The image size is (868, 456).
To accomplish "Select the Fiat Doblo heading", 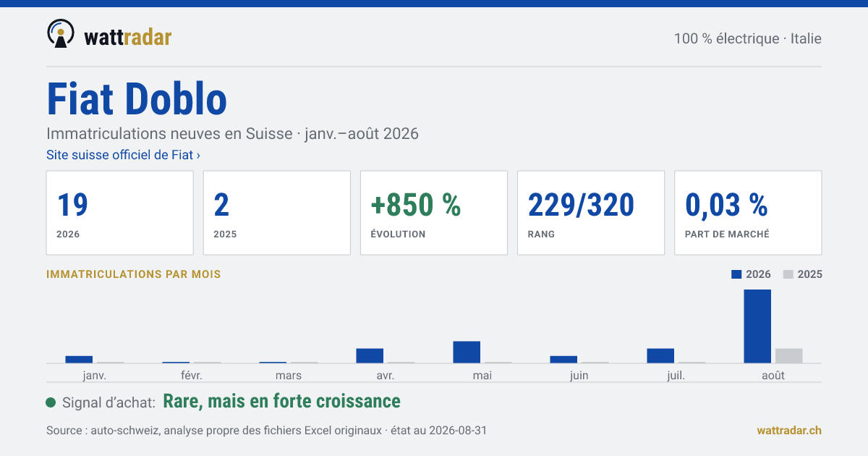I will pyautogui.click(x=137, y=98).
